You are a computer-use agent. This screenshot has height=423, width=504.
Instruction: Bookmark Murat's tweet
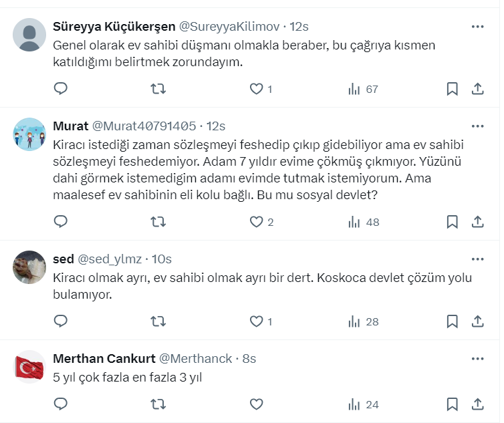[x=452, y=222]
